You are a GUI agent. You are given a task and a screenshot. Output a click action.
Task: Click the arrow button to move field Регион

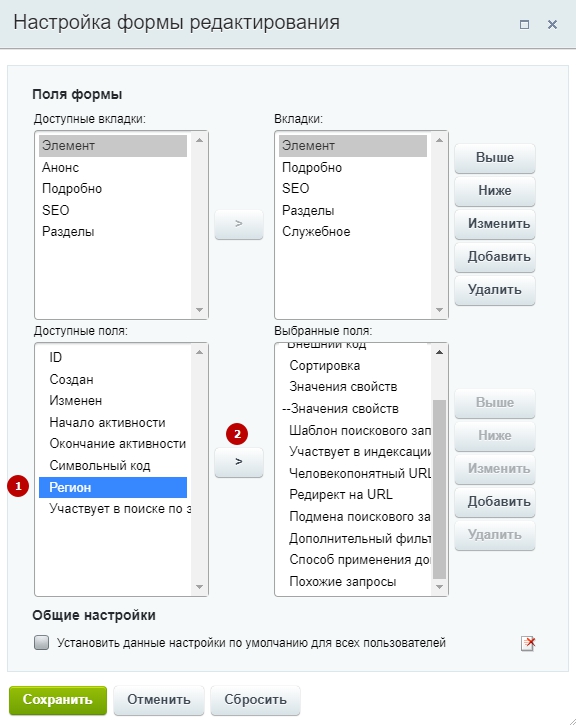pos(239,462)
